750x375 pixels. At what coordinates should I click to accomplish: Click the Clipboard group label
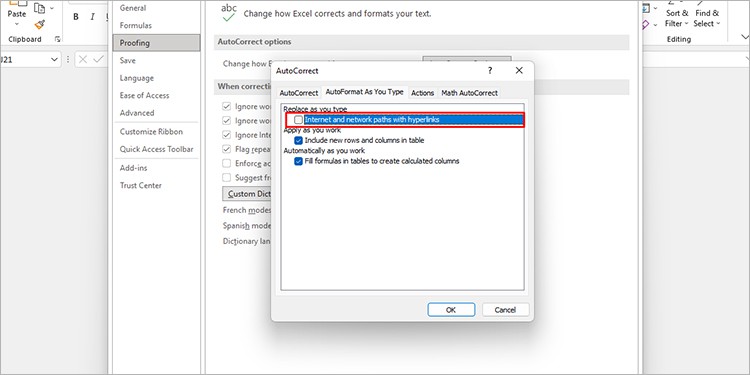tap(25, 39)
